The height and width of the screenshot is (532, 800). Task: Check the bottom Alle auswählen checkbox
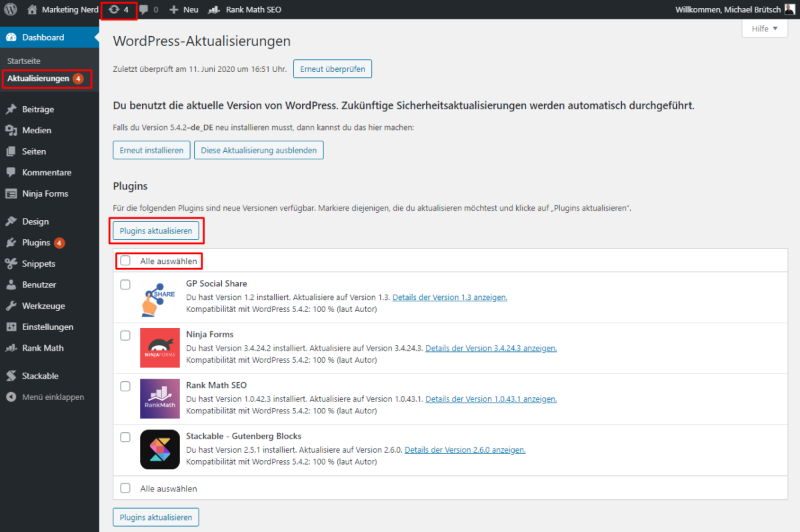click(125, 488)
